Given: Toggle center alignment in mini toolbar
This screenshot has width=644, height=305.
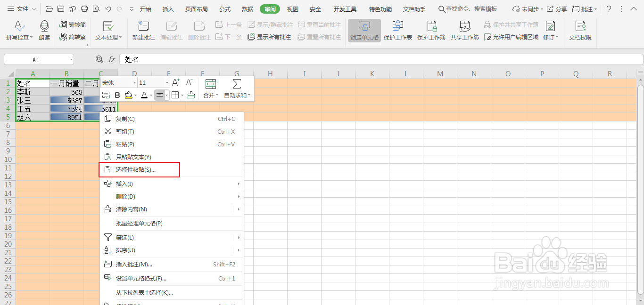Looking at the screenshot, I should pos(160,95).
